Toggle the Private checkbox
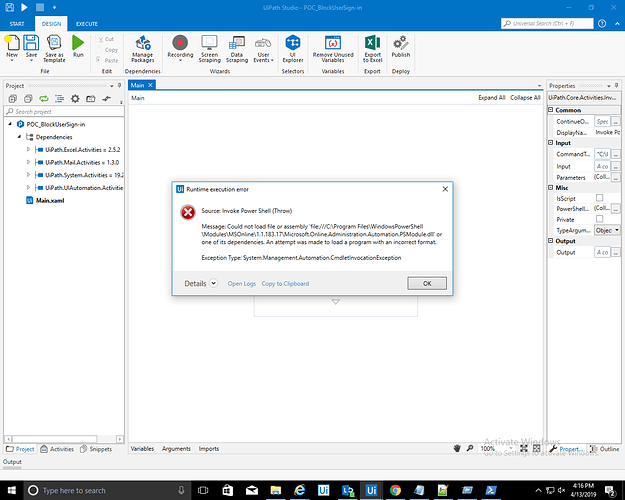The width and height of the screenshot is (625, 500). 599,219
